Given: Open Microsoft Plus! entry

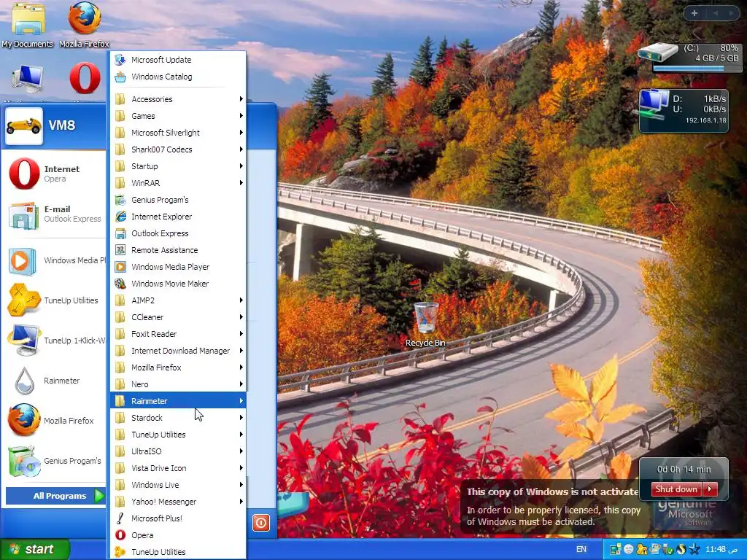Looking at the screenshot, I should (178, 518).
